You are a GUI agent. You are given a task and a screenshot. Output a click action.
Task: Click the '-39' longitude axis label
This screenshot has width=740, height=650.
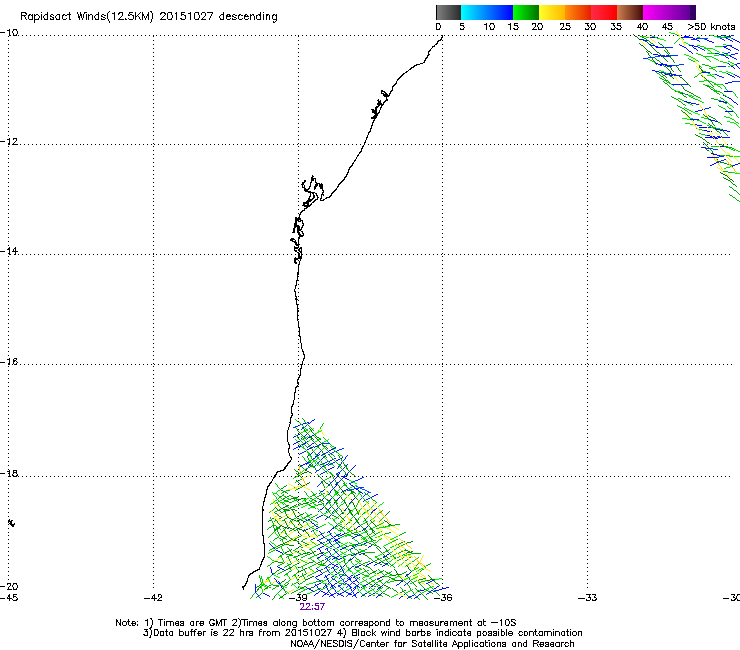pos(298,598)
